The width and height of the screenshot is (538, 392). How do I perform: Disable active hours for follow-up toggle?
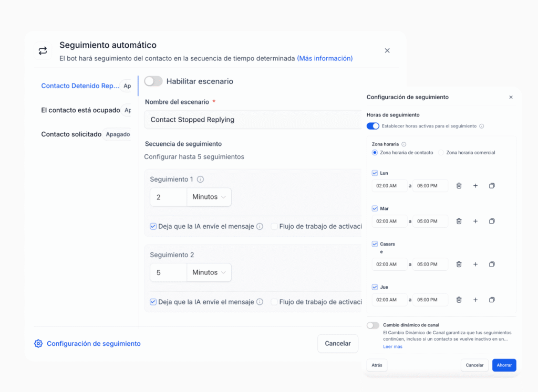tap(373, 126)
